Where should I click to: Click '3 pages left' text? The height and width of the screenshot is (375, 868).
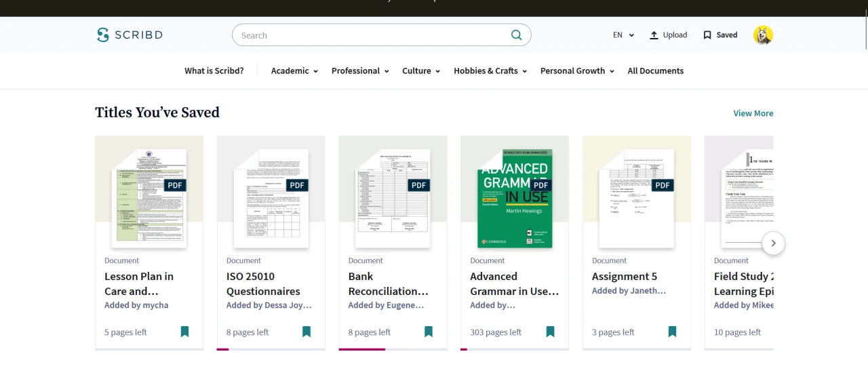(613, 332)
